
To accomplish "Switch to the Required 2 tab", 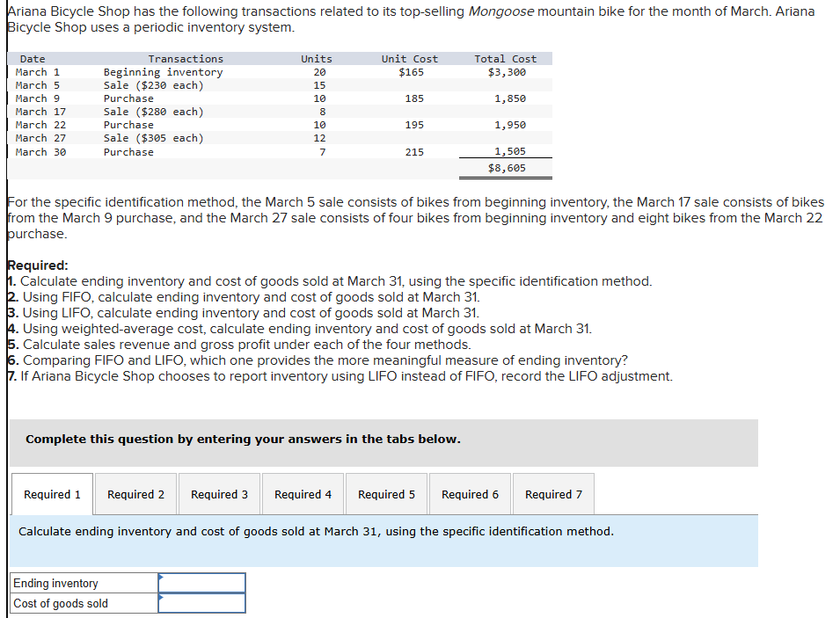I will (135, 493).
